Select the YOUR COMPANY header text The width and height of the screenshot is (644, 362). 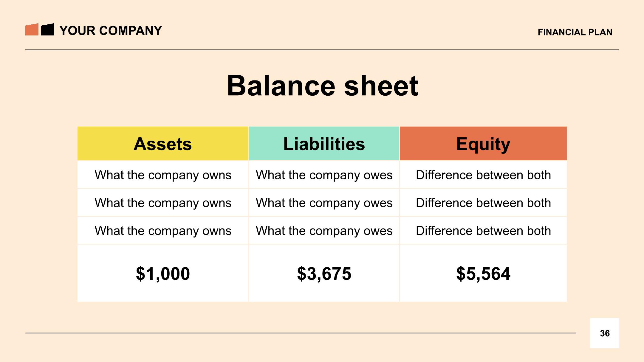(111, 31)
